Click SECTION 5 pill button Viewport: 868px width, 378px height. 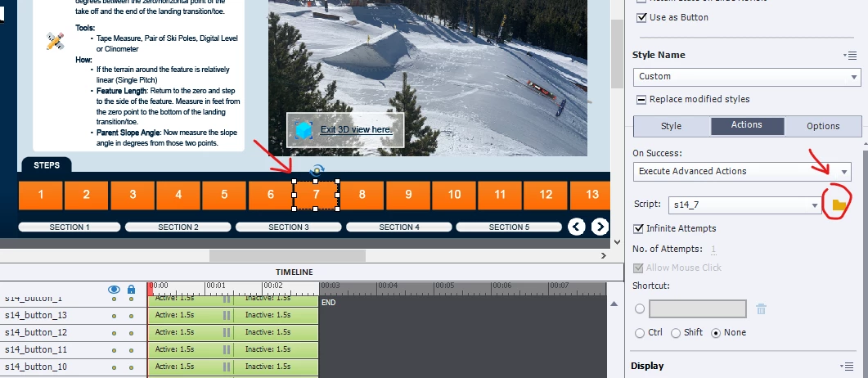[x=510, y=227]
